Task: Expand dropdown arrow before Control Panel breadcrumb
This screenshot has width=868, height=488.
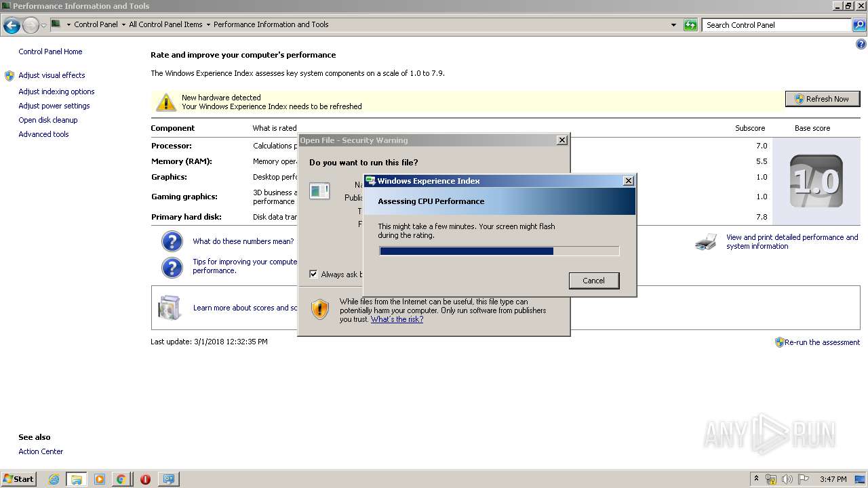Action: click(68, 24)
